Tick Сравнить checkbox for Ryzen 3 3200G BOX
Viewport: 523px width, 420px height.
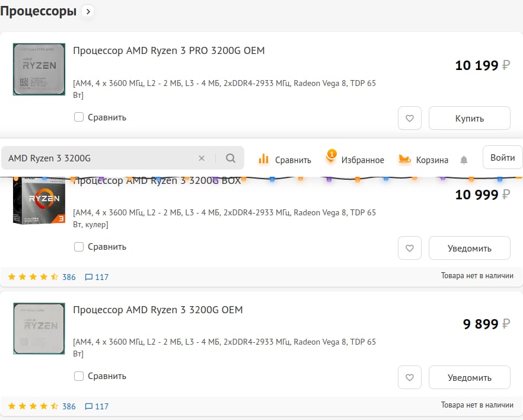(79, 247)
